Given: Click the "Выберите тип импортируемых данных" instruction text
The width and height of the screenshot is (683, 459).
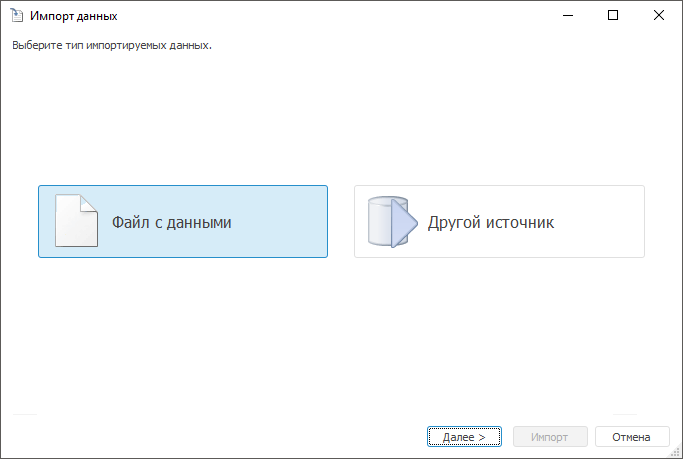Looking at the screenshot, I should point(111,45).
